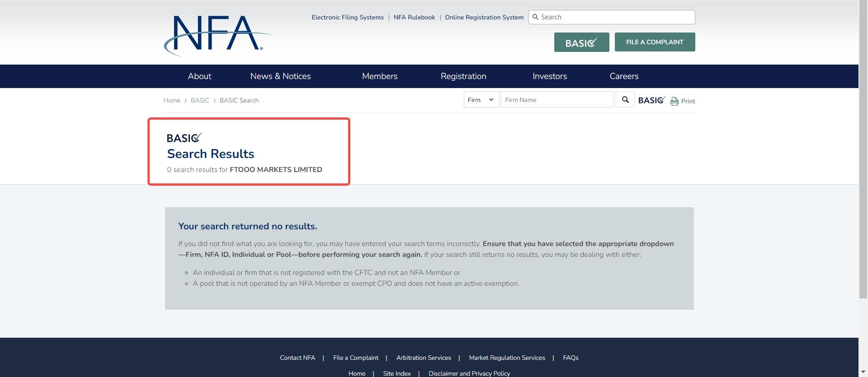868x377 pixels.
Task: Open the About menu
Action: click(x=199, y=76)
